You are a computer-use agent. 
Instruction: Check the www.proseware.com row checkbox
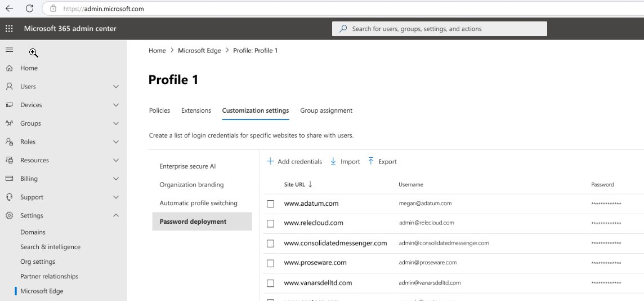click(270, 263)
